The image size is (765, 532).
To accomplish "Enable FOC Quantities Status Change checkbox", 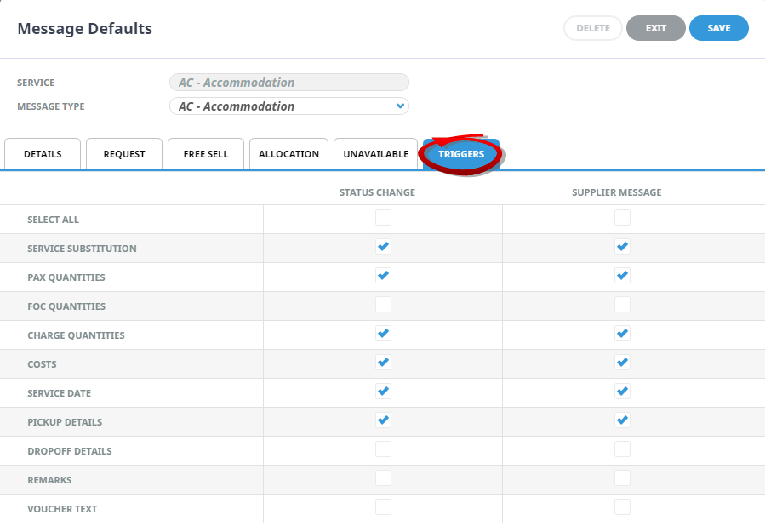I will pyautogui.click(x=384, y=305).
